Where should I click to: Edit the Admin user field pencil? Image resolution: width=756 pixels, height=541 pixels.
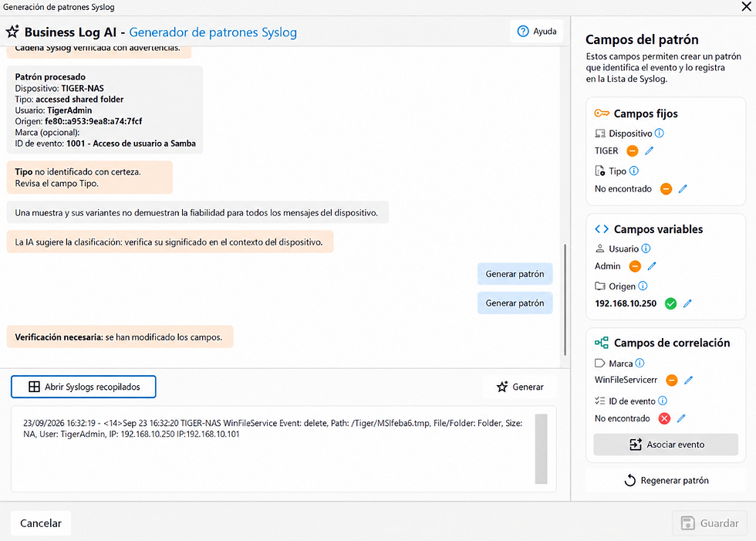(652, 266)
